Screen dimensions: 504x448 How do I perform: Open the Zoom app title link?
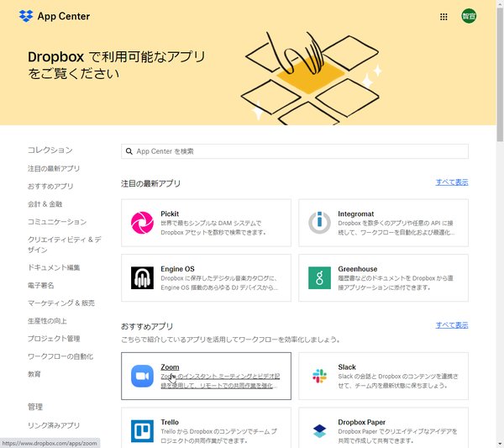tap(170, 367)
